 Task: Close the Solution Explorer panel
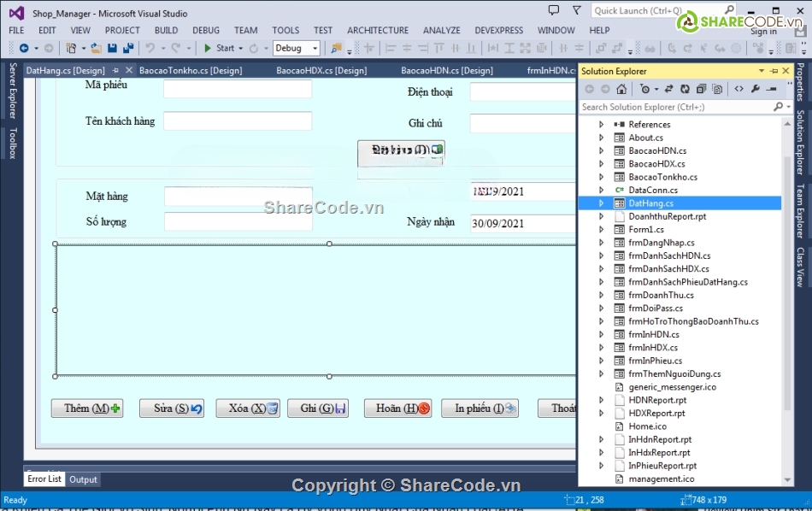(786, 71)
